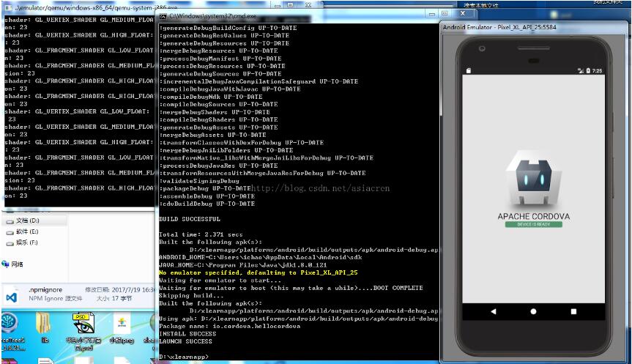The height and width of the screenshot is (364, 632).
Task: Click yellow 'No emulator specified' warning line
Action: (259, 272)
